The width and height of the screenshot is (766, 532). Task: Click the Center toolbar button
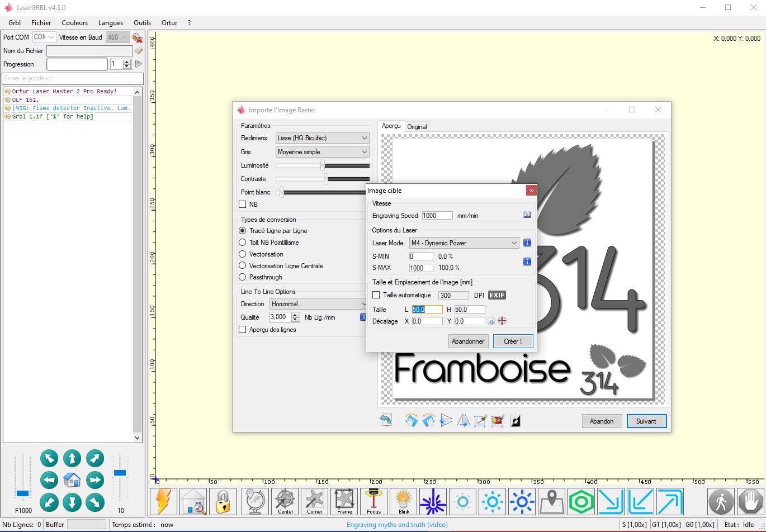click(x=285, y=501)
